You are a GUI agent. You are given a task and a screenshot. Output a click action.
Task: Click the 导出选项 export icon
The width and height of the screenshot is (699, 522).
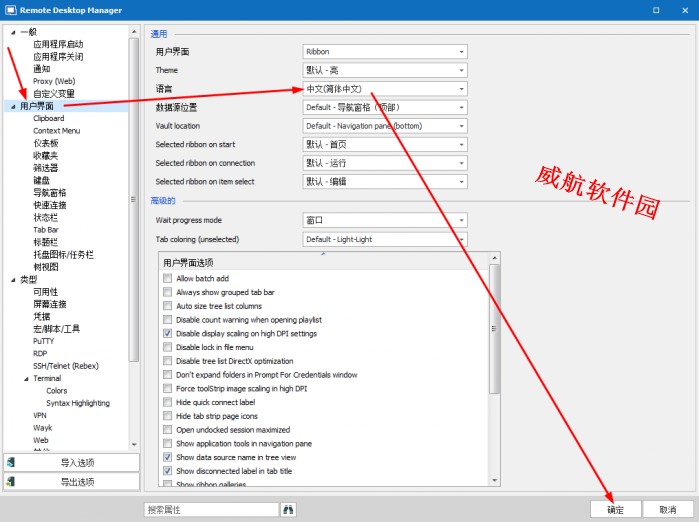click(x=11, y=481)
